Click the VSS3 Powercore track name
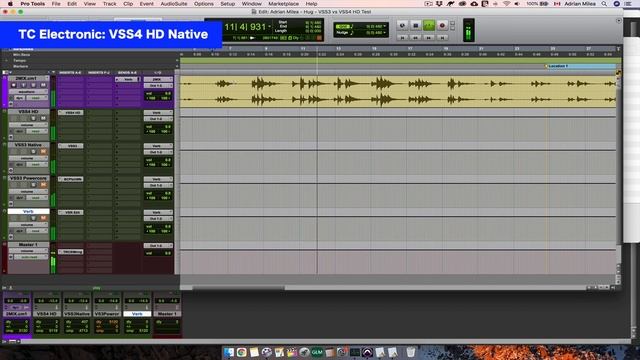 28,178
